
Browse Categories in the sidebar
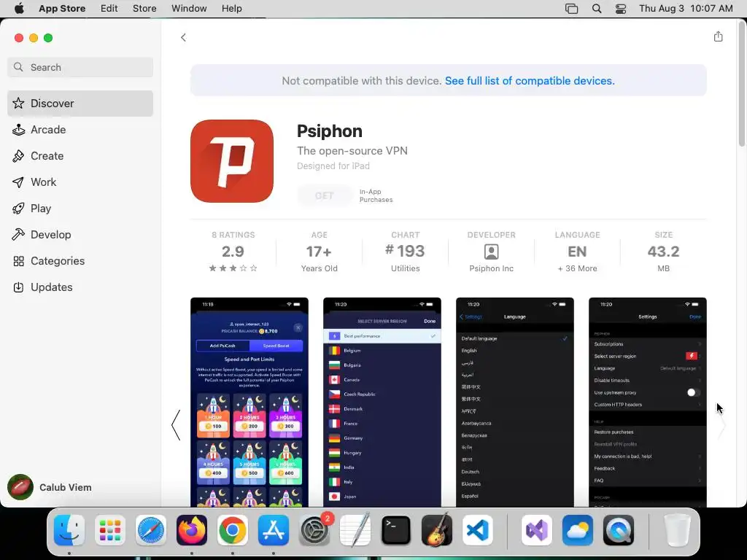80,260
